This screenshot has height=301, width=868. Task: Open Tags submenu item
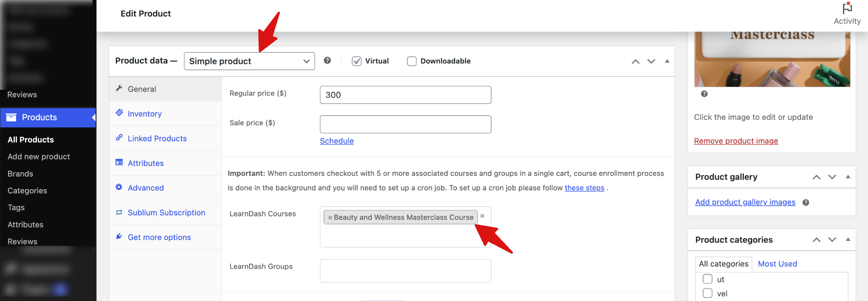(x=16, y=207)
